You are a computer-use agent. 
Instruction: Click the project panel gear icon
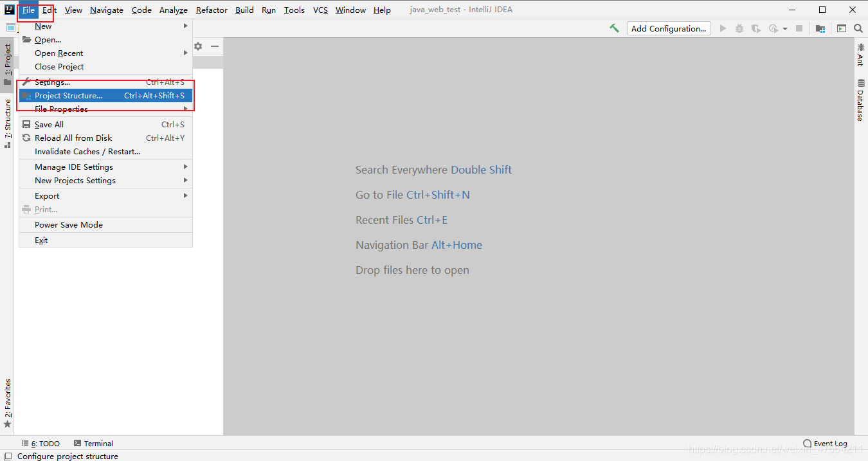[198, 46]
